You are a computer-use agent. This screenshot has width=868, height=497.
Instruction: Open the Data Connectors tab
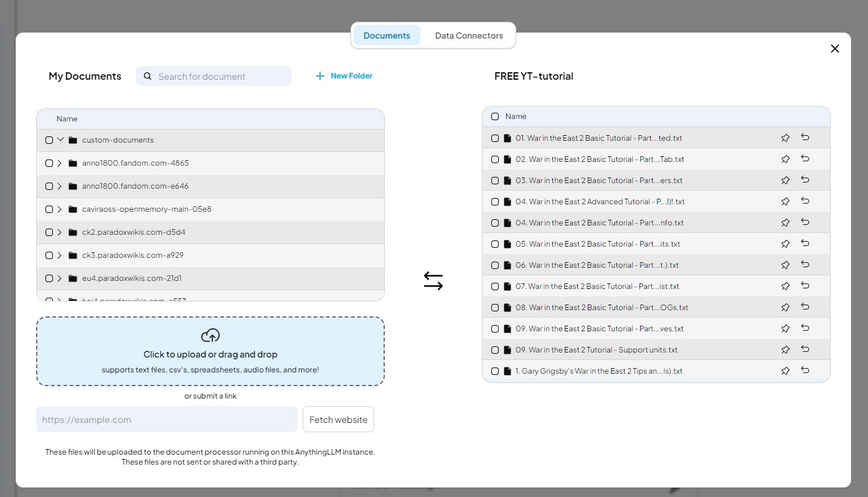469,35
